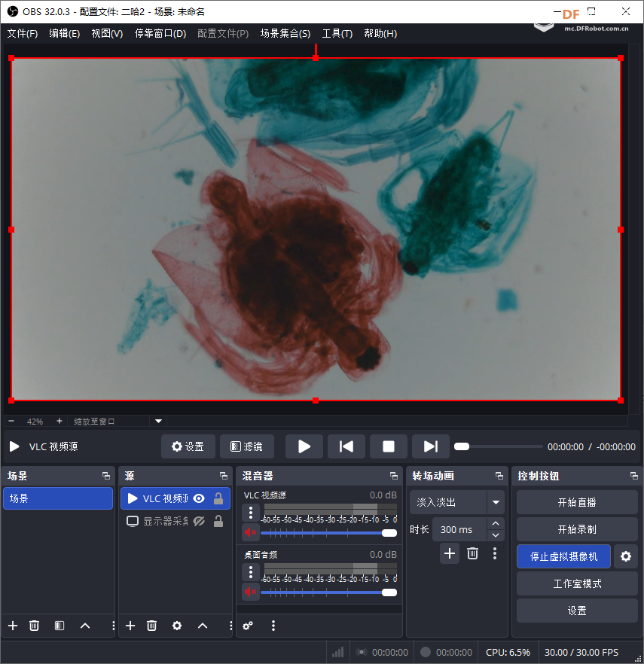The image size is (644, 664).
Task: Click the 停止虚拟摄像机 button
Action: (563, 556)
